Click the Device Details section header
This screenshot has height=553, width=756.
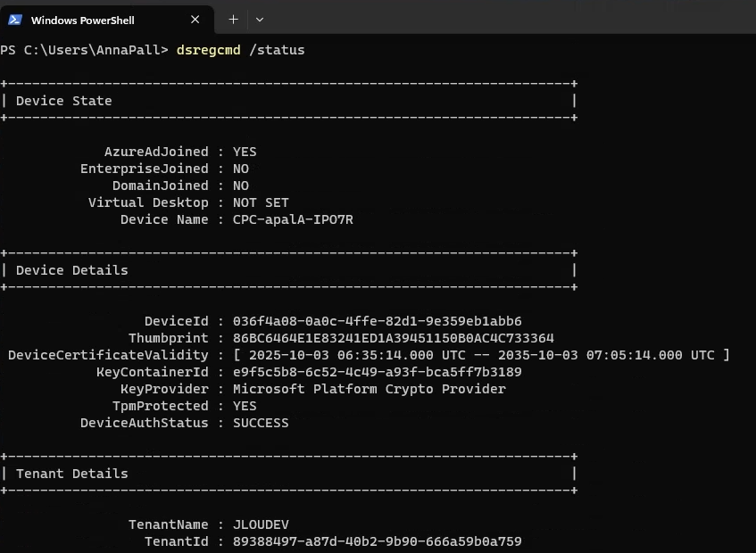(x=72, y=270)
